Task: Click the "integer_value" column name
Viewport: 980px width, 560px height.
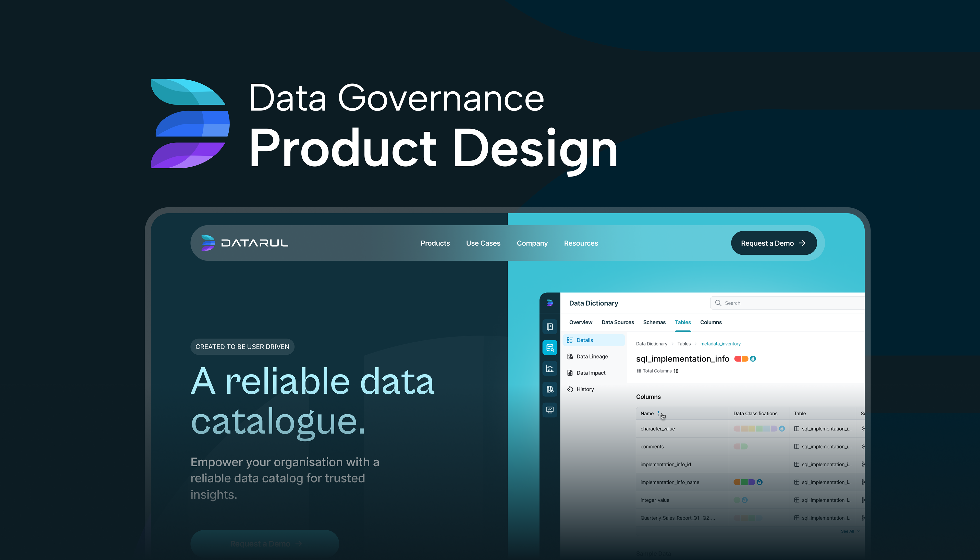Action: point(655,500)
